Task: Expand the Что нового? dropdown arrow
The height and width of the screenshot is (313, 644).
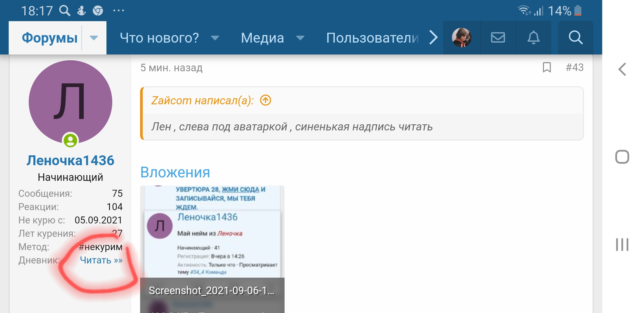Action: [x=215, y=38]
